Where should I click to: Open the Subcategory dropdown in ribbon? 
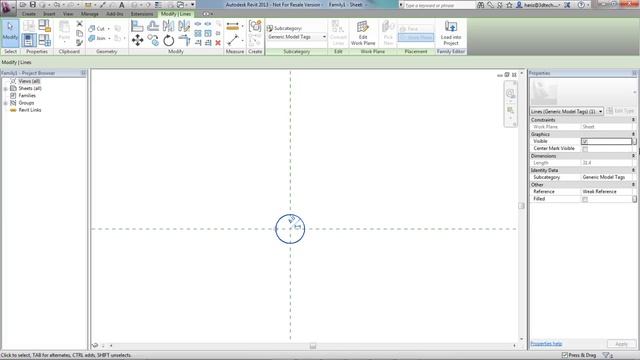[x=297, y=37]
